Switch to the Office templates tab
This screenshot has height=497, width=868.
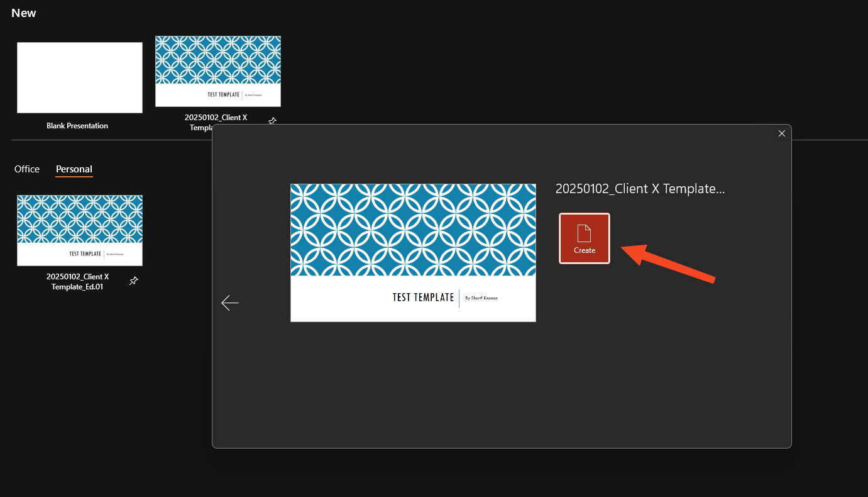pyautogui.click(x=27, y=169)
